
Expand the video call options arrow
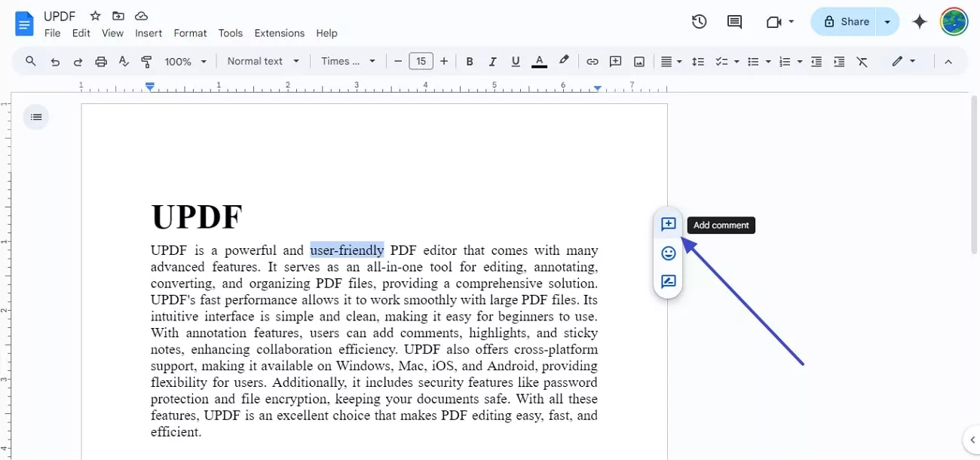tap(791, 22)
